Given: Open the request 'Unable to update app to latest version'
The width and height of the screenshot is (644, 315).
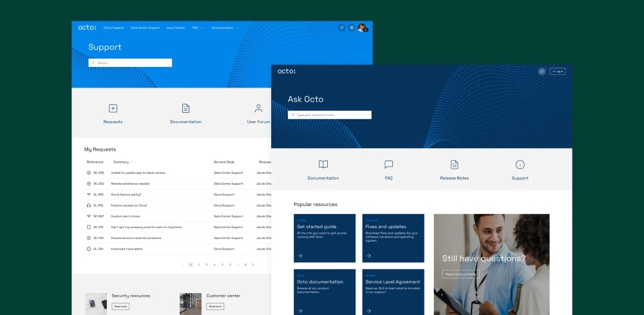Looking at the screenshot, I should coord(138,173).
